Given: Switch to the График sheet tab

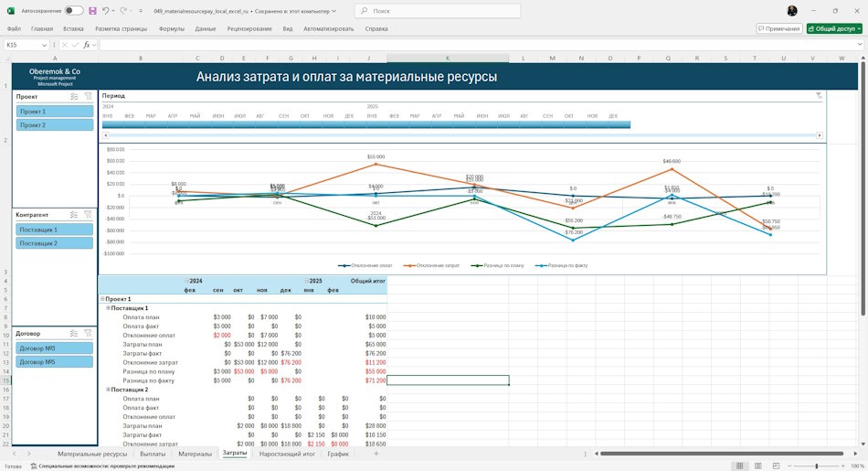Looking at the screenshot, I should (338, 454).
